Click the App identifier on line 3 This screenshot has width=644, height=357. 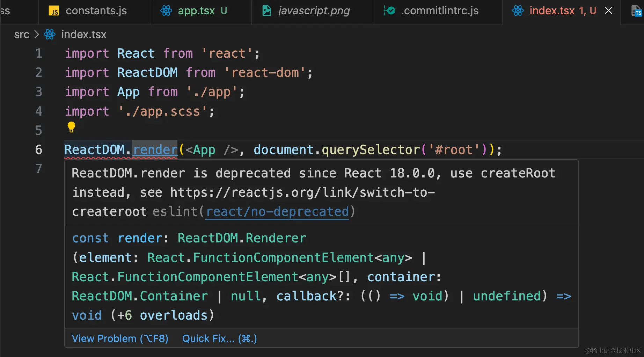click(128, 92)
